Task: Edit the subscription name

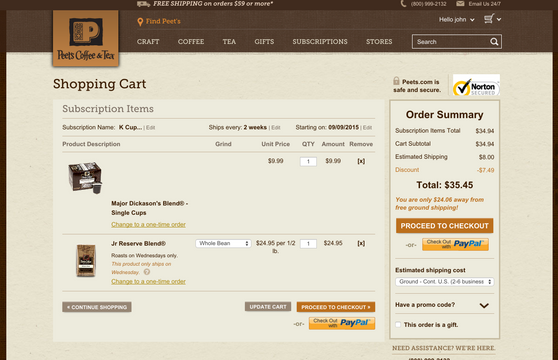Action: click(151, 128)
